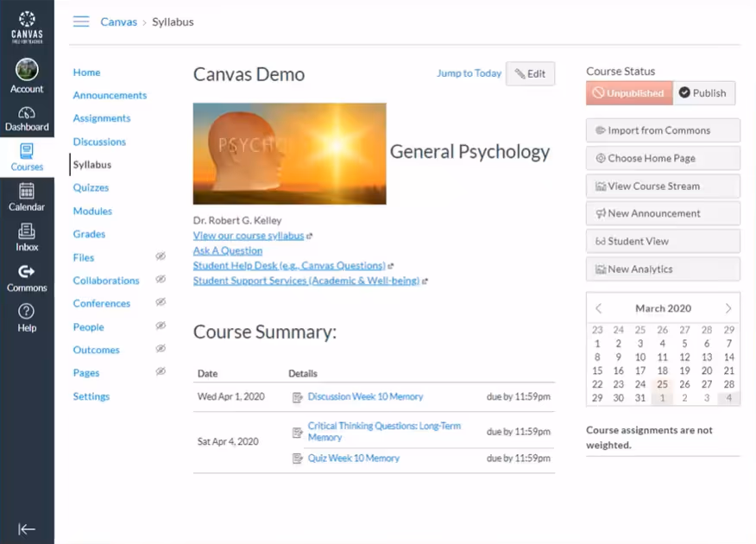Screen dimensions: 756x544
Task: Click the external link icon after Student Help Desk
Action: pos(391,266)
